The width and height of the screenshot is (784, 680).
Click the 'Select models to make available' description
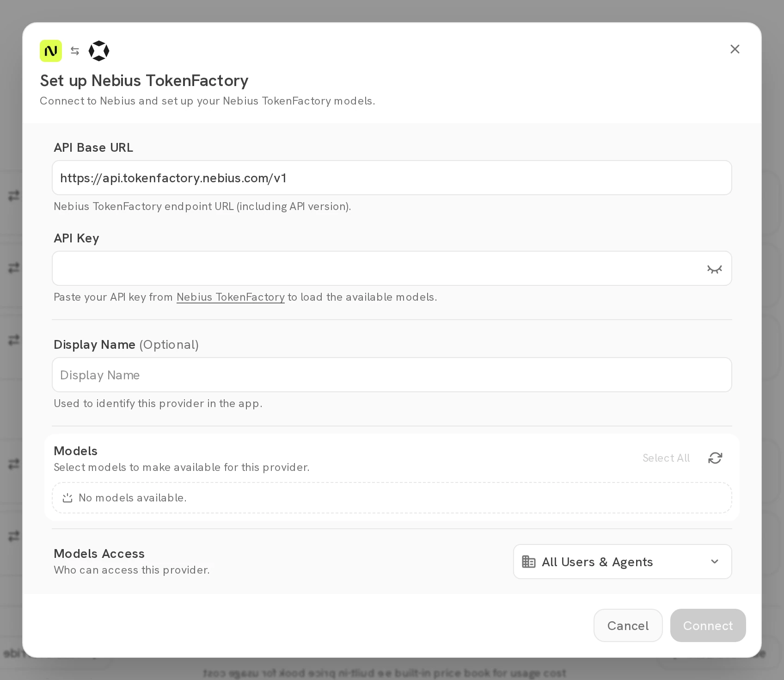coord(182,467)
